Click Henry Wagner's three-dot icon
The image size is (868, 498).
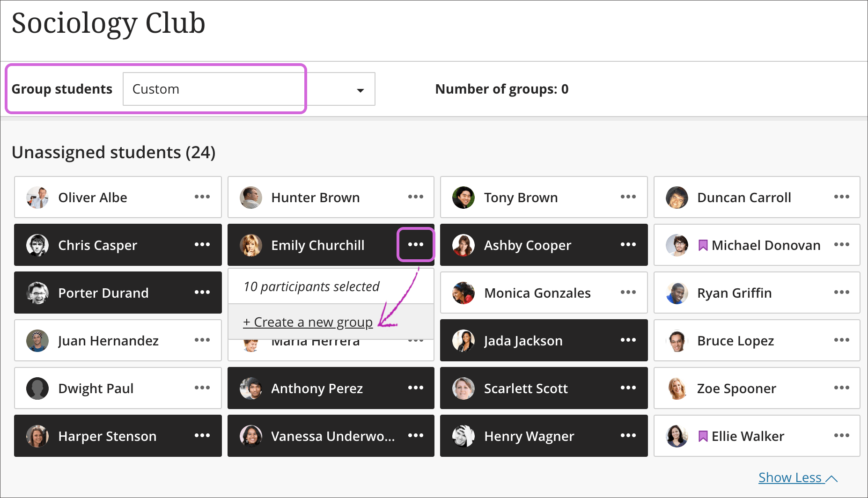(x=628, y=436)
